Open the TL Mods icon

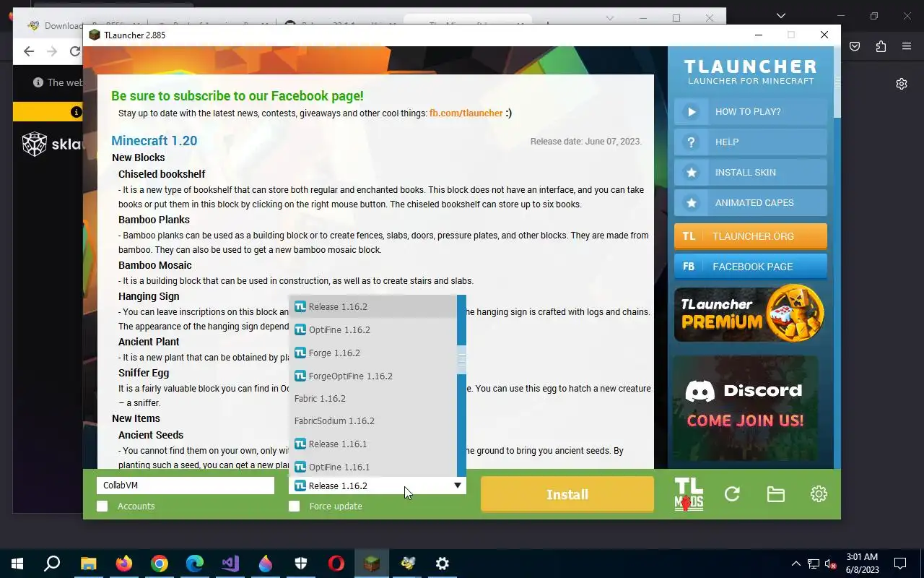(x=689, y=494)
